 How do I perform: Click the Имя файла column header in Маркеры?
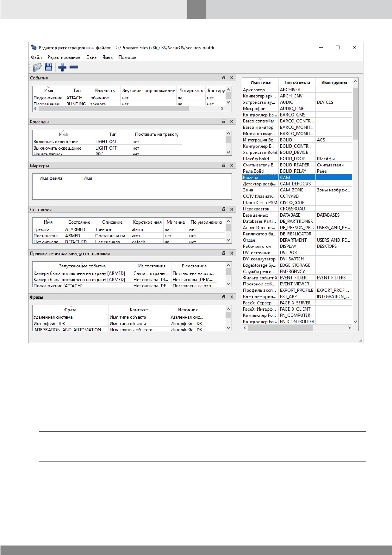[51, 178]
